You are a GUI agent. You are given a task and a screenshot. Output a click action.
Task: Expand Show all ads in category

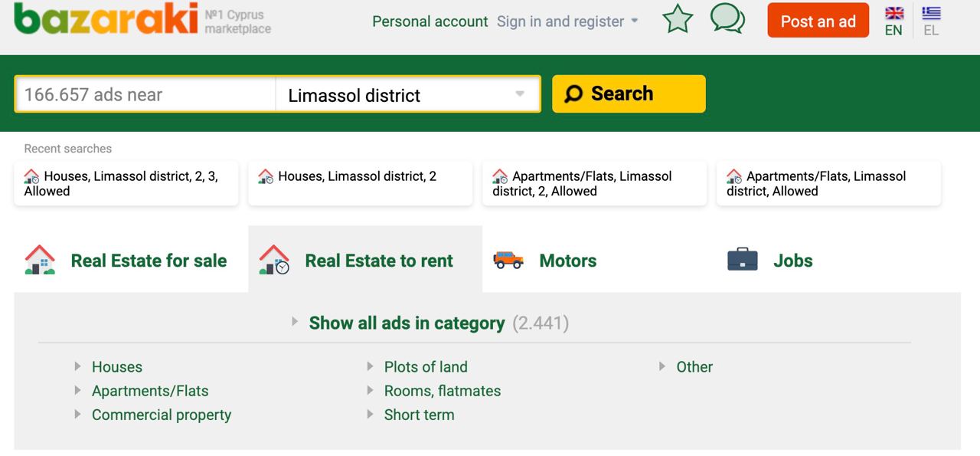[x=406, y=323]
